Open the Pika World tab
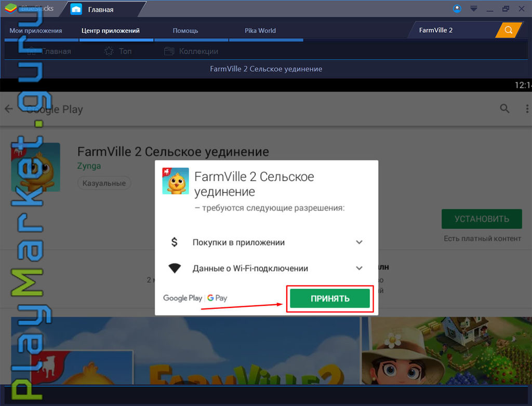This screenshot has height=406, width=532. pyautogui.click(x=260, y=31)
